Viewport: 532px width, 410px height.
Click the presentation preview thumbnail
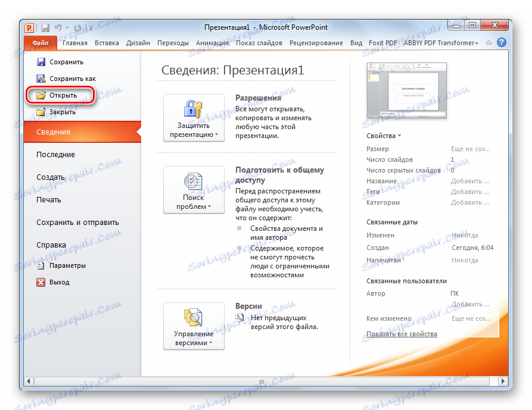pos(406,90)
